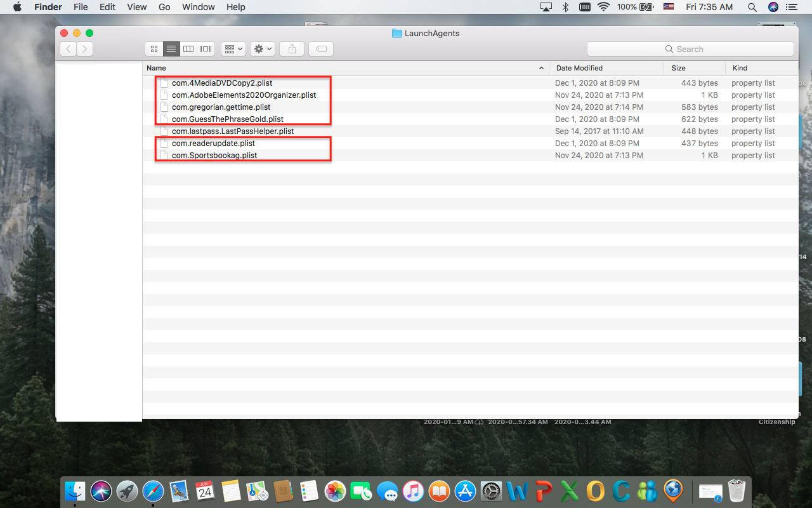Open iTunes from the Dock
The width and height of the screenshot is (812, 508).
(413, 491)
